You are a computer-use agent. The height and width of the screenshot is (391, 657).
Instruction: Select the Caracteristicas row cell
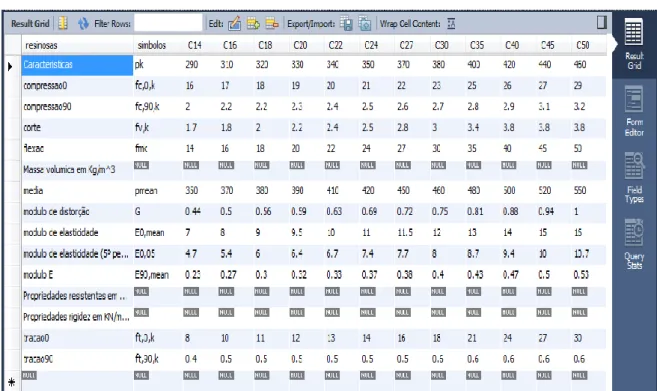[x=77, y=65]
